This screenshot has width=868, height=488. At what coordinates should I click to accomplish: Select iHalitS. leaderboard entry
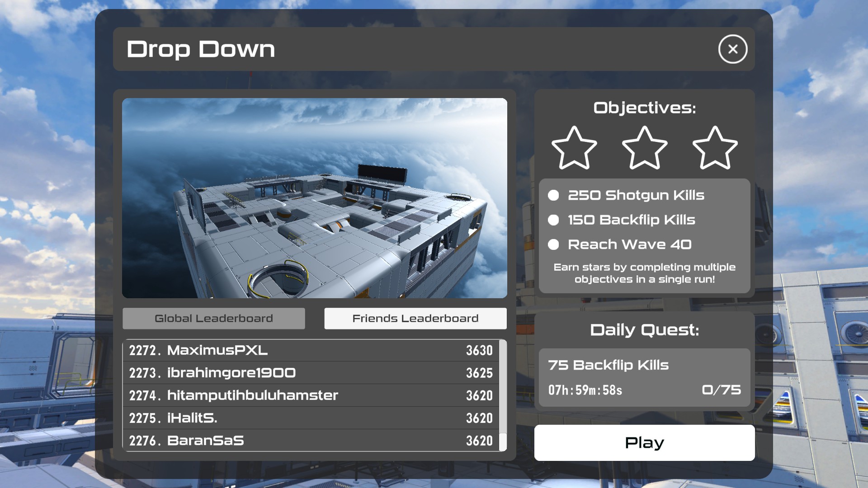[x=310, y=418]
